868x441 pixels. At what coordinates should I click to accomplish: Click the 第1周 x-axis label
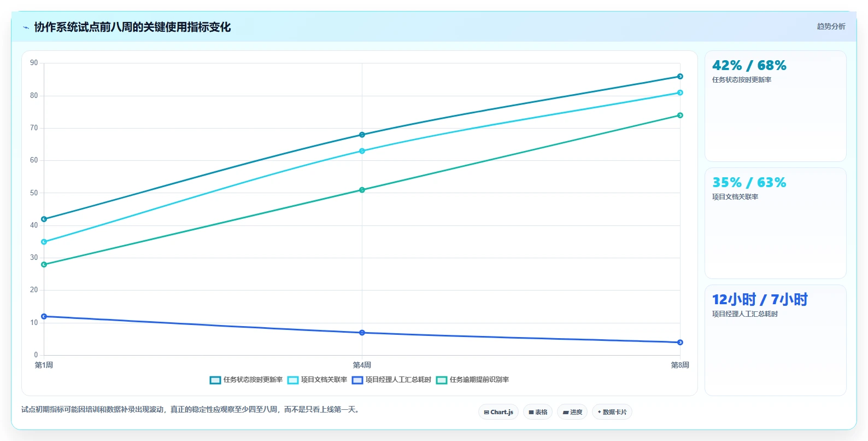44,365
